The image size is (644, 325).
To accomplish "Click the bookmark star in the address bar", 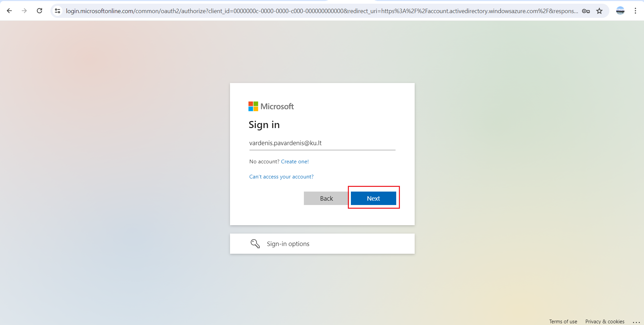I will [x=600, y=11].
